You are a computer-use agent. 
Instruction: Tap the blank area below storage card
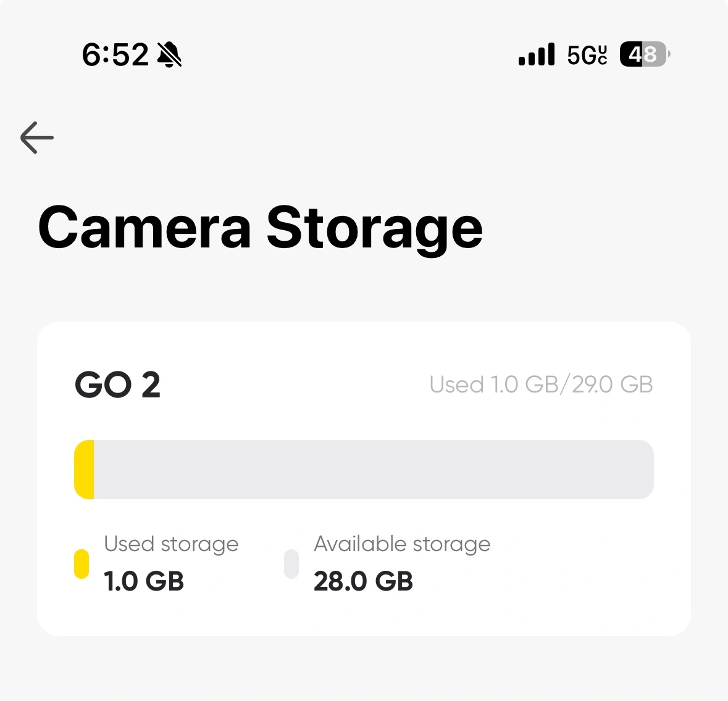pos(364,668)
